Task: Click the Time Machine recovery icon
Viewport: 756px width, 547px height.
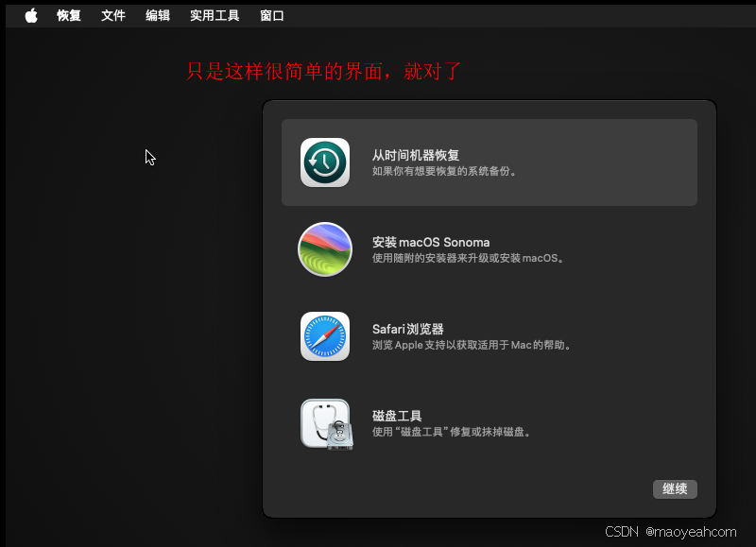Action: tap(324, 162)
